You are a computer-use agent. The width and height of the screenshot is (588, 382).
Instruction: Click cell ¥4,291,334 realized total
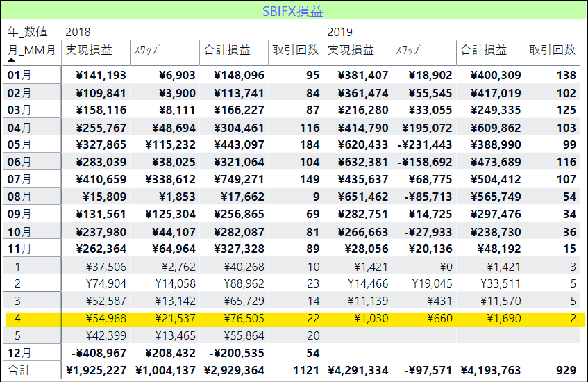(x=358, y=370)
